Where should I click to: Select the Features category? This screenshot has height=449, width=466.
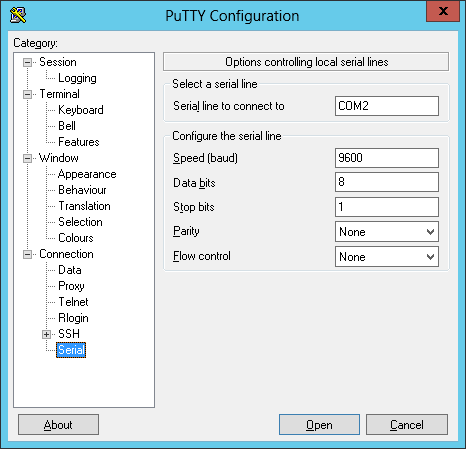[79, 142]
